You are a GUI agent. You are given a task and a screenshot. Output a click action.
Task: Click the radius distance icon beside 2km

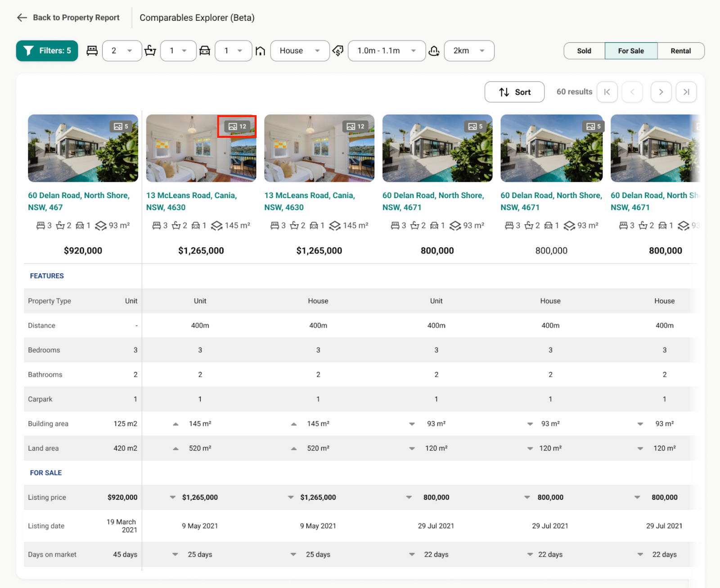coord(434,51)
